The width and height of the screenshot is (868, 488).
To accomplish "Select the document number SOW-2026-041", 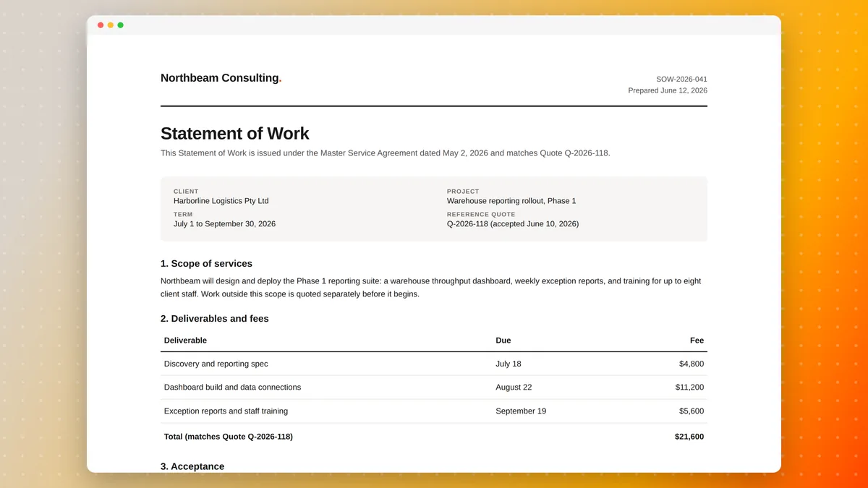I will tap(681, 80).
